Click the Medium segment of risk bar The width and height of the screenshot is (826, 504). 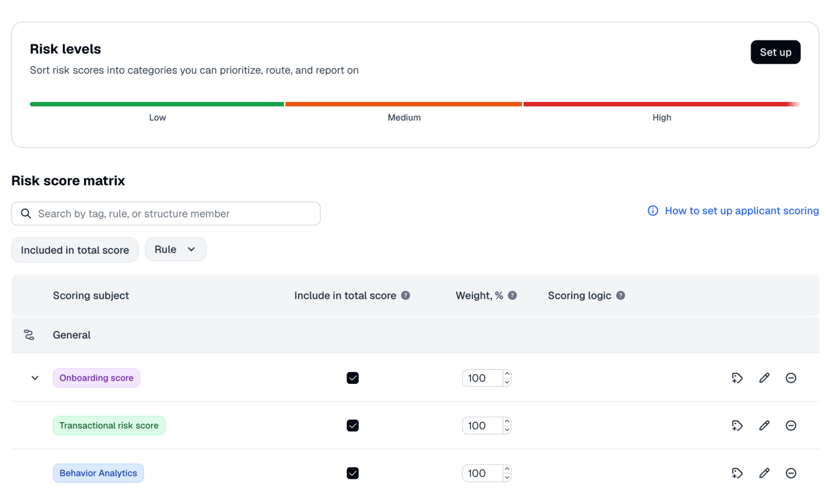[x=403, y=104]
